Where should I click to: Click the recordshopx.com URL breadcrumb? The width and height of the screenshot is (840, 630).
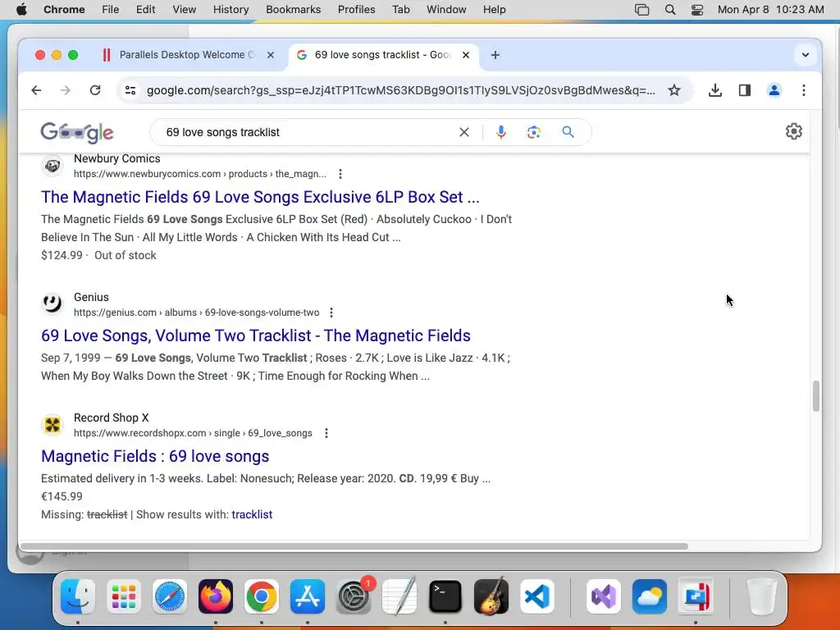tap(193, 433)
